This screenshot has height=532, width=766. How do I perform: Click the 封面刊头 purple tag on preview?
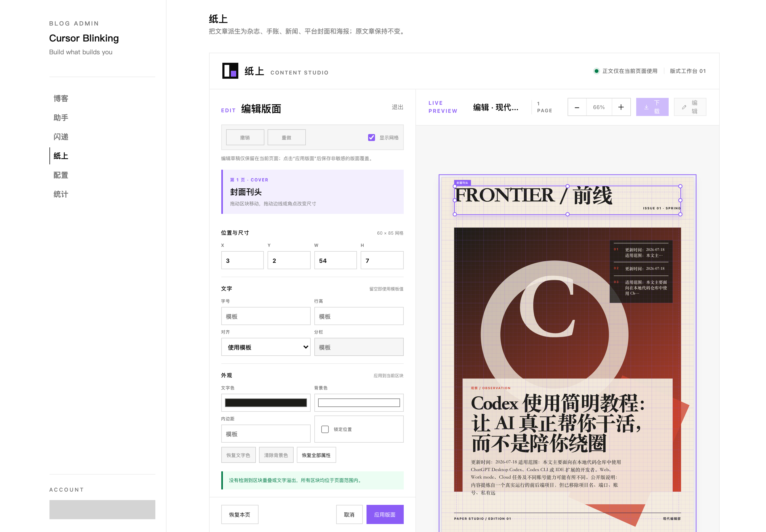tap(462, 183)
